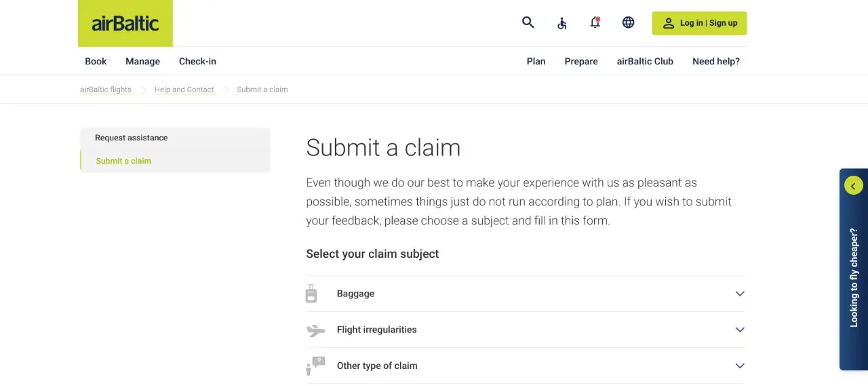
Task: Open the airBaltic Club menu
Action: 645,61
